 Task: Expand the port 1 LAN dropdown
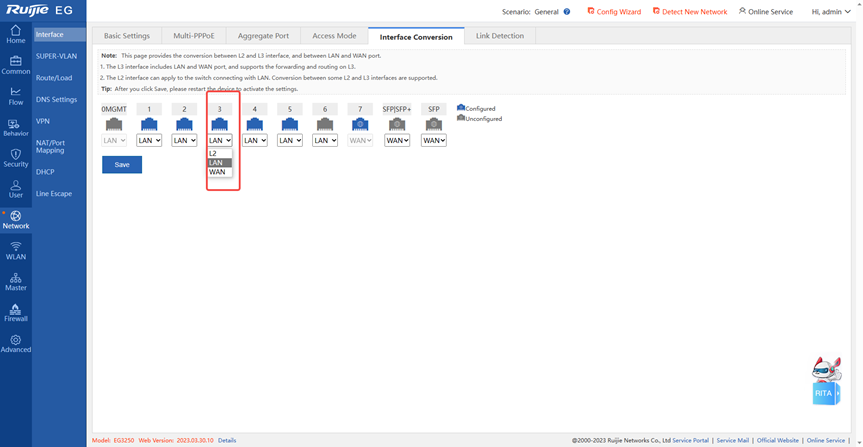coord(149,141)
